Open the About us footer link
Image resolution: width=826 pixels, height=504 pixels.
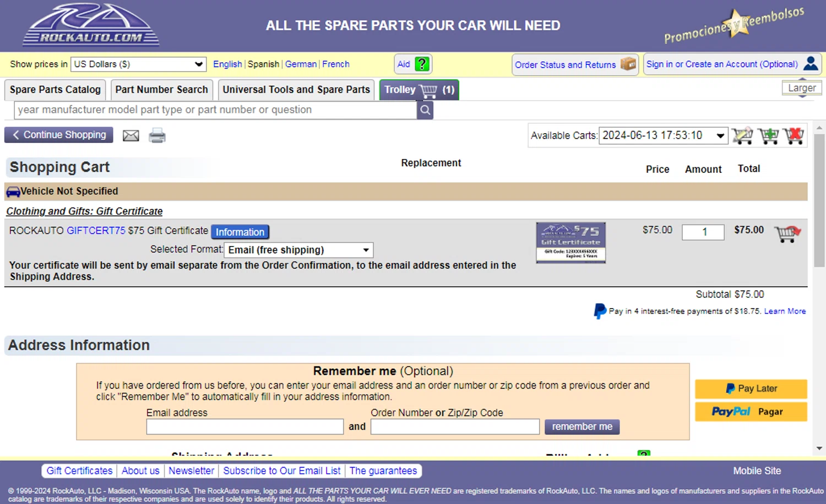pyautogui.click(x=140, y=471)
